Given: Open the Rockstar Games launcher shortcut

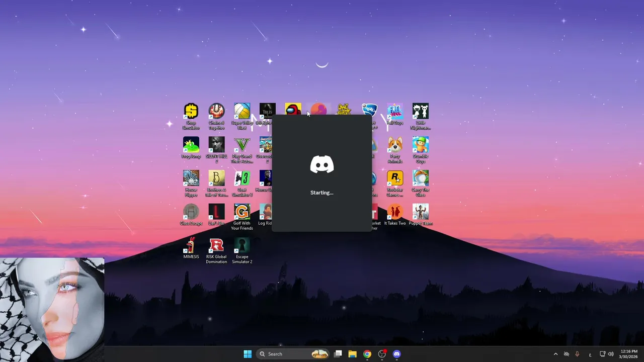Looking at the screenshot, I should pyautogui.click(x=395, y=184).
